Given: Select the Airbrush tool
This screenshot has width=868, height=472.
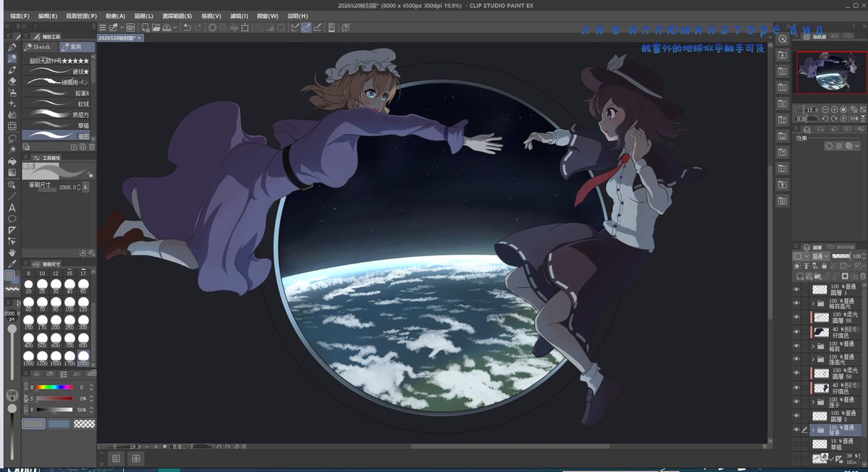Looking at the screenshot, I should [x=12, y=93].
